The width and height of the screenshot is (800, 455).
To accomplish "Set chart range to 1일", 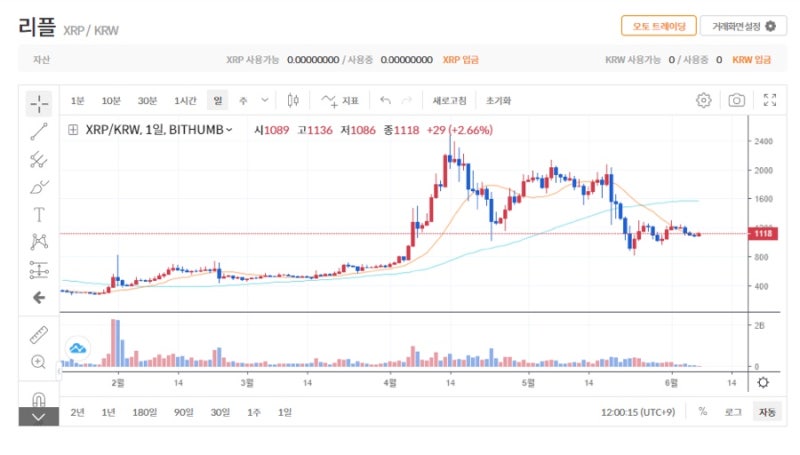I will 285,412.
